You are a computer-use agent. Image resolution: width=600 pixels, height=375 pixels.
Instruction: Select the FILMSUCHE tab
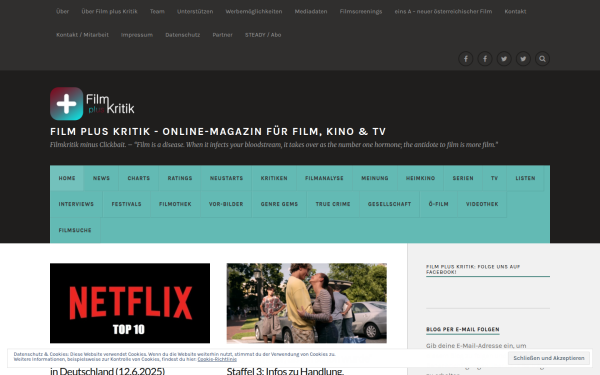(75, 230)
